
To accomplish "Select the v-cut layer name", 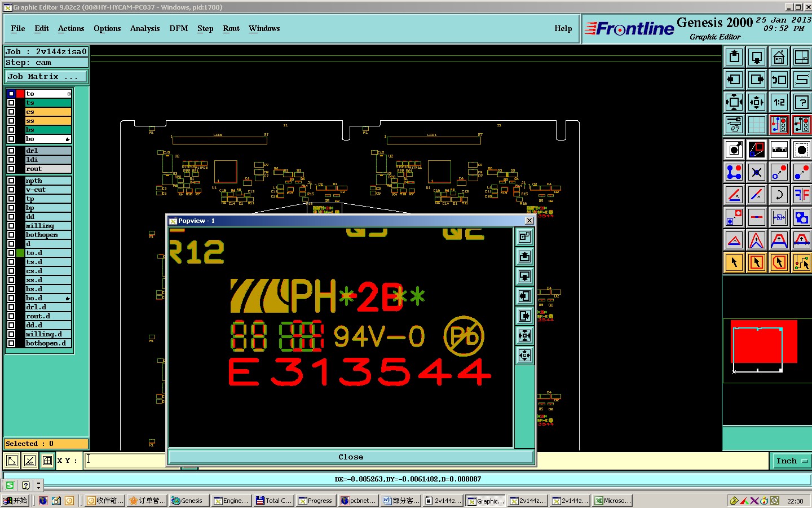I will pos(48,190).
